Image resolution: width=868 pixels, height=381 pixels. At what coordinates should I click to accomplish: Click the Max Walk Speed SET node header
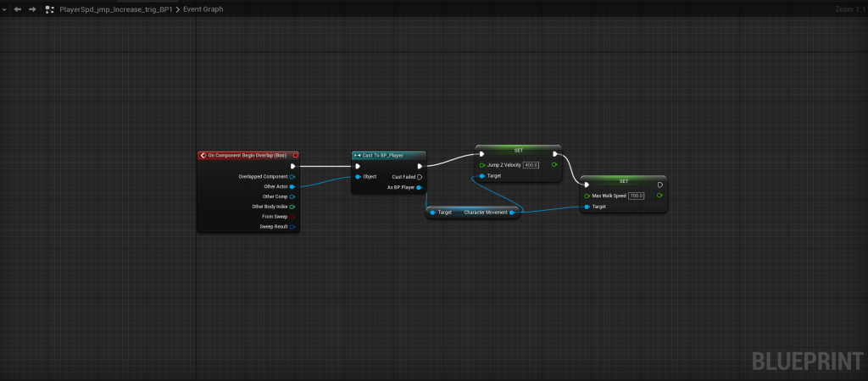[x=623, y=180]
